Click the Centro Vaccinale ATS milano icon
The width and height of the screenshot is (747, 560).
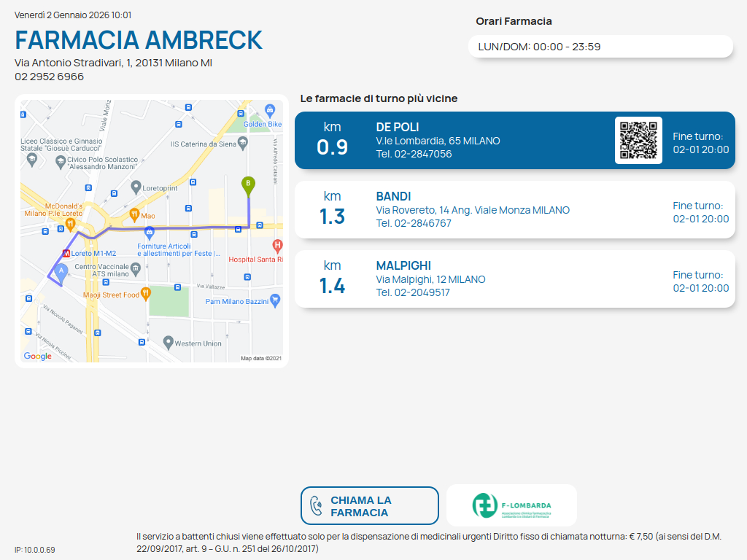(135, 271)
